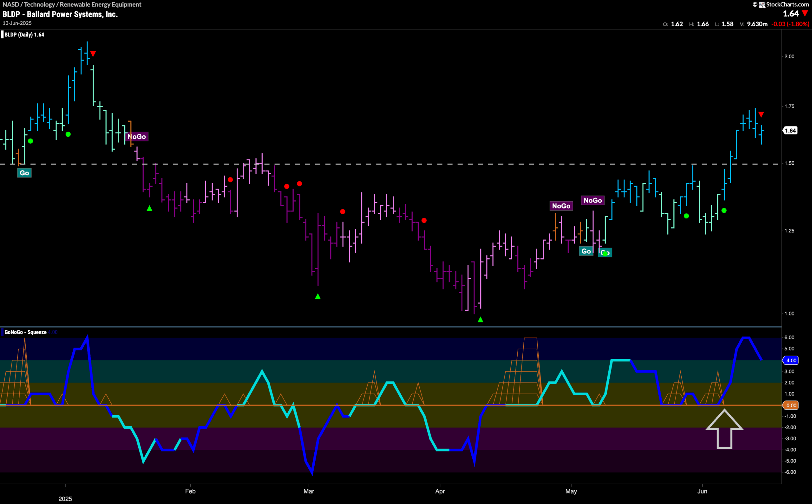Screen dimensions: 812x504
Task: Click the Feb label on time axis
Action: coord(190,491)
